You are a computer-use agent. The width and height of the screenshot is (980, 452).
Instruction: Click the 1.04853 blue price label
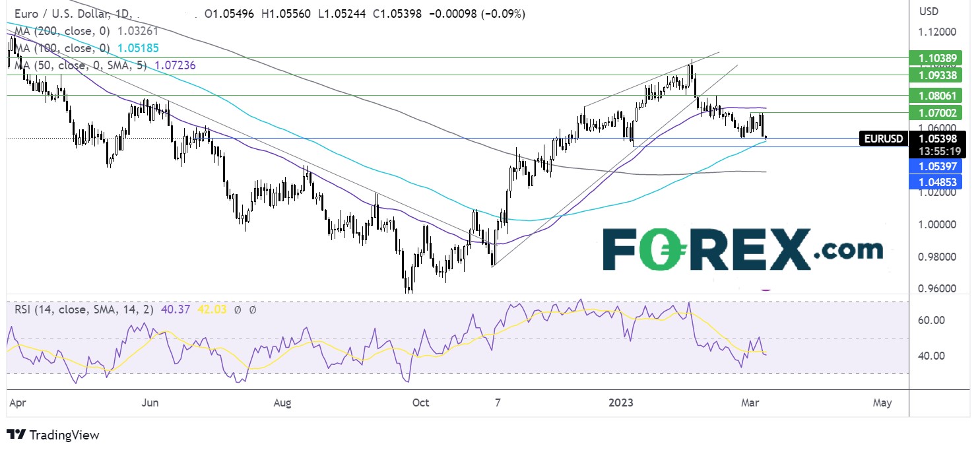tap(935, 182)
